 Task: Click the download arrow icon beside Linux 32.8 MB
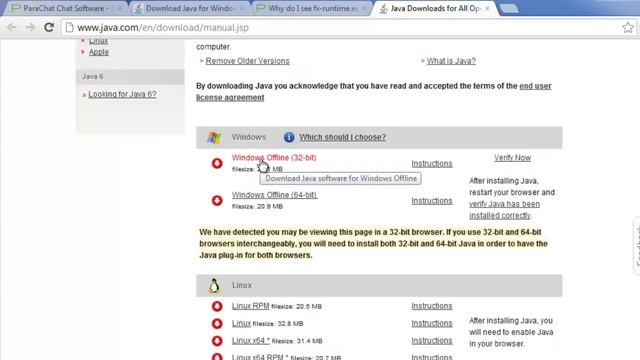(x=217, y=323)
